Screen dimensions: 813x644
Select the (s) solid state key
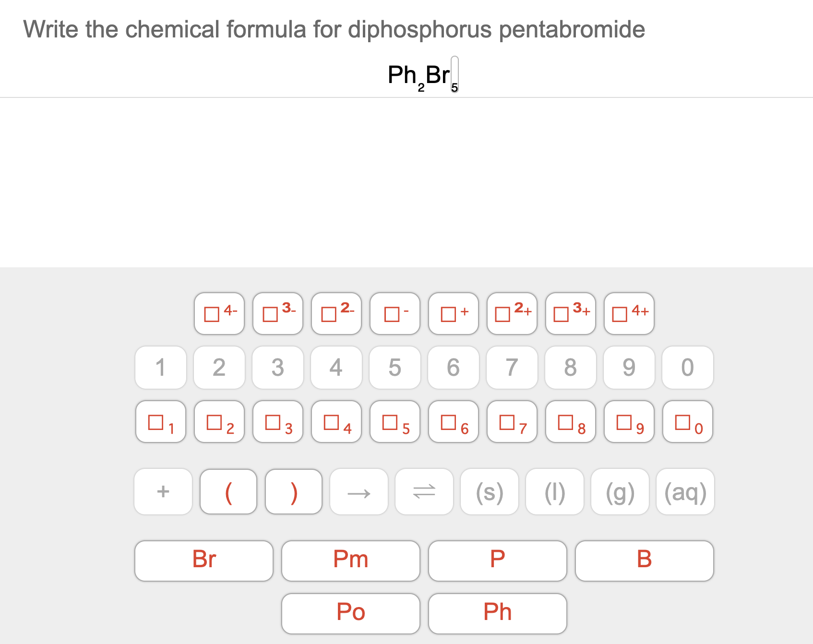coord(489,491)
